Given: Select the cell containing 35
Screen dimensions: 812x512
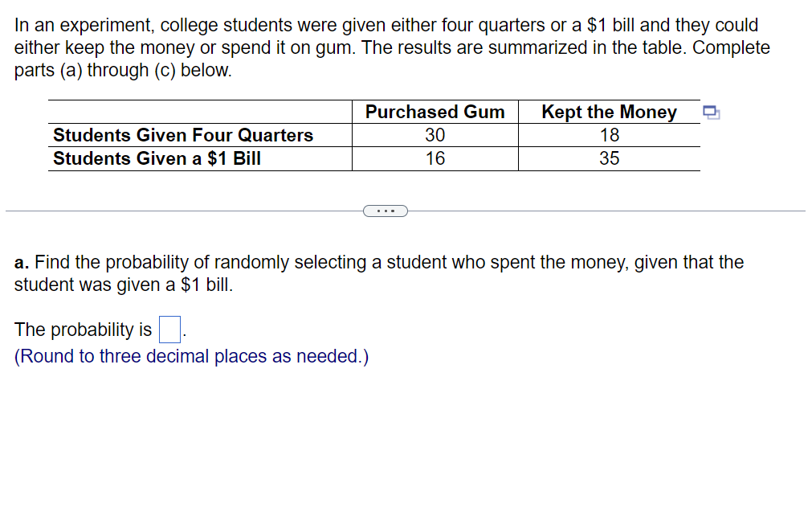Looking at the screenshot, I should click(x=609, y=158).
